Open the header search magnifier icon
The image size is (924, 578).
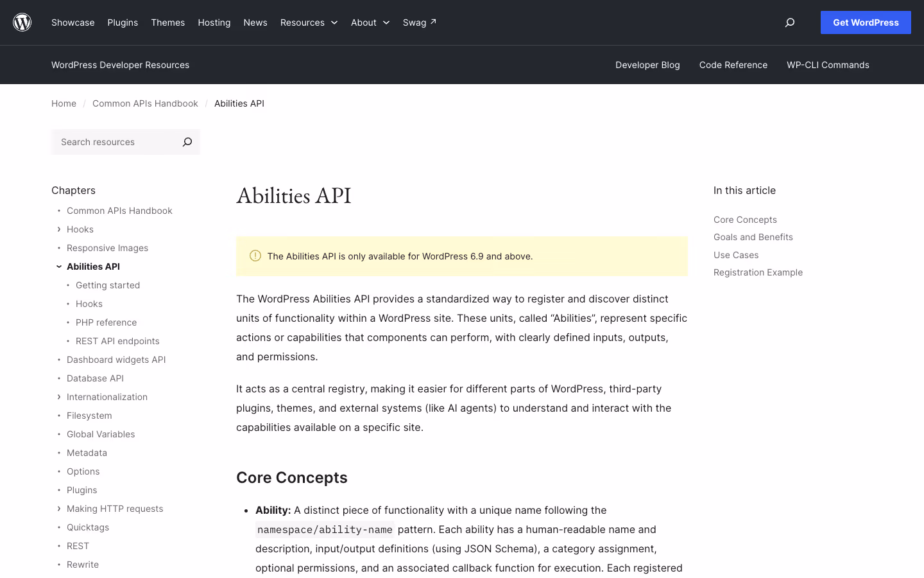pos(790,22)
